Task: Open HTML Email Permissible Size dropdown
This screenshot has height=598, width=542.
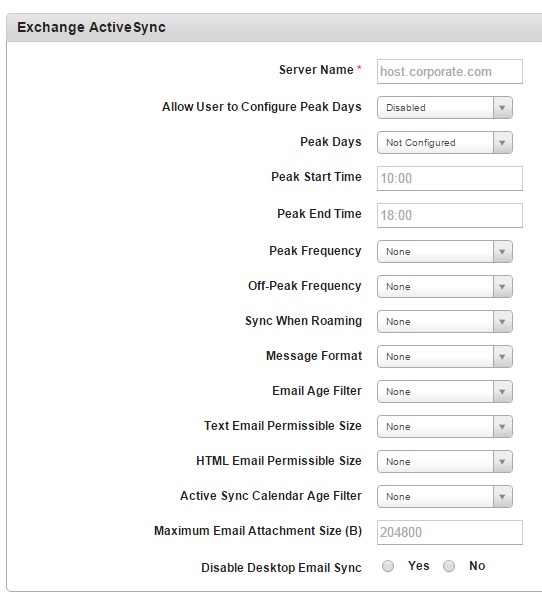Action: tap(445, 461)
